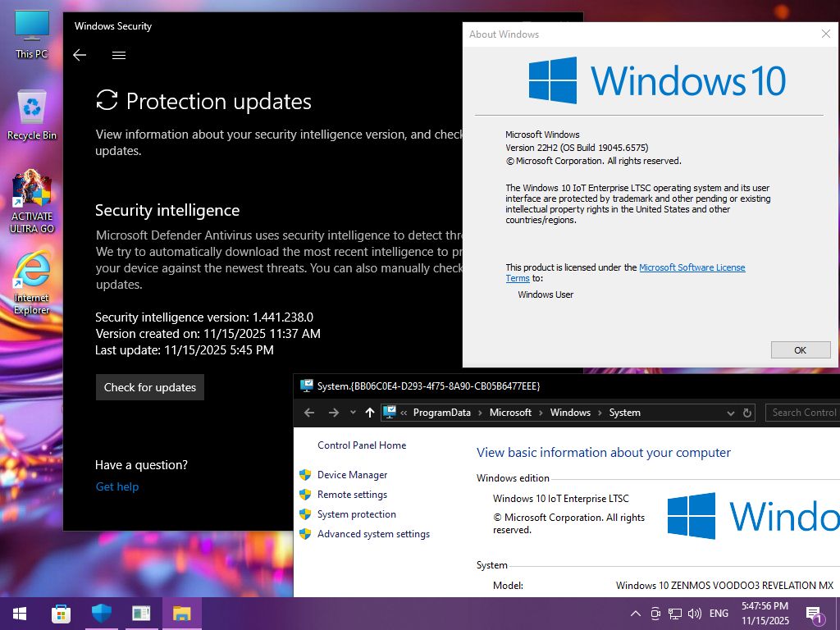The height and width of the screenshot is (630, 840).
Task: Open This PC desktop icon
Action: point(32,34)
